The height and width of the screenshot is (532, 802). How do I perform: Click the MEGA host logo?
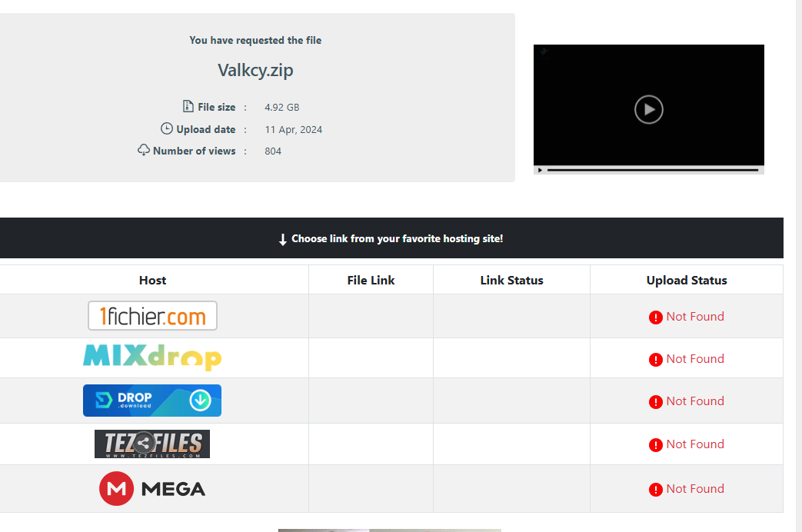coord(152,488)
